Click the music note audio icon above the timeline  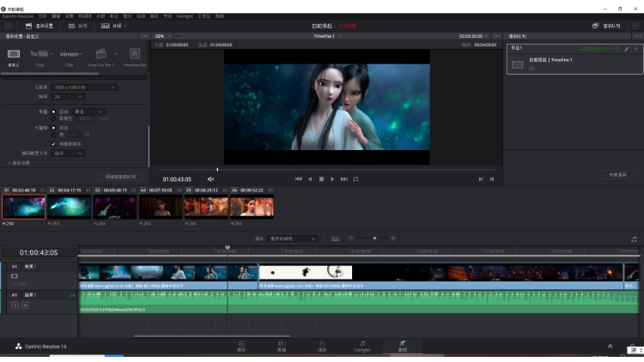tap(634, 238)
